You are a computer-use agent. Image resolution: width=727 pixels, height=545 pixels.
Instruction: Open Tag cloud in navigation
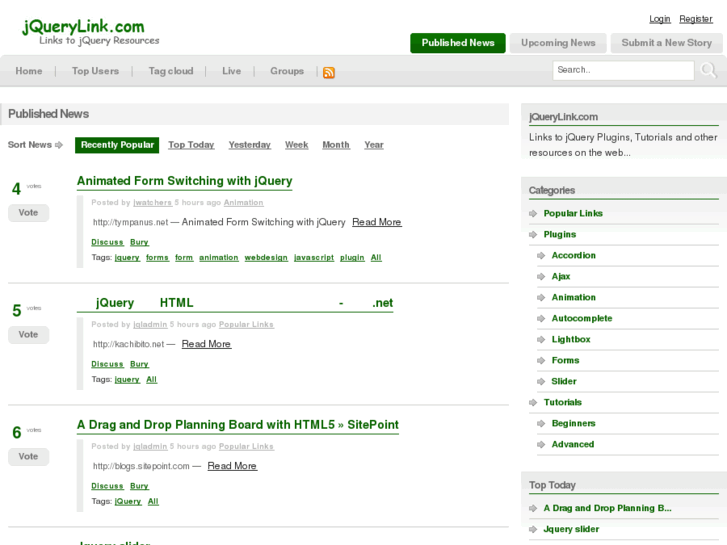tap(171, 71)
